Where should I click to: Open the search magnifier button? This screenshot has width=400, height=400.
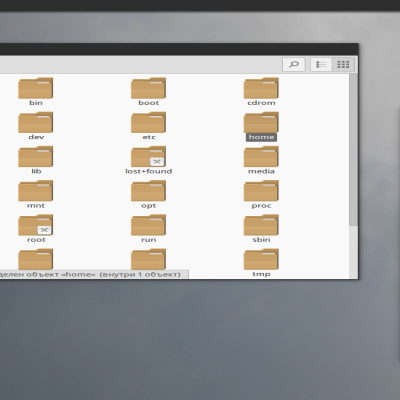(294, 64)
